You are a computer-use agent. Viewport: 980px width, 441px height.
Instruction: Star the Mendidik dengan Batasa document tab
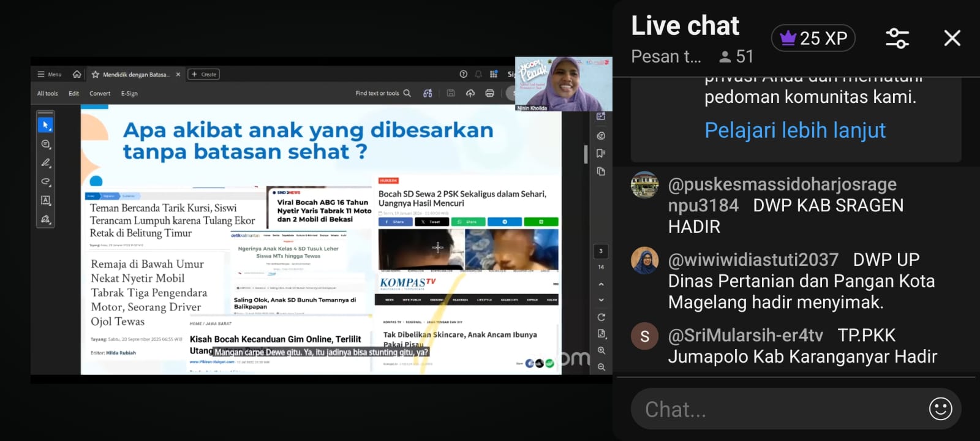96,74
